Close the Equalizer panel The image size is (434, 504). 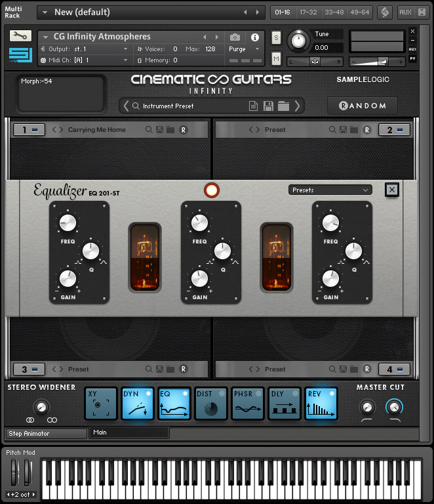click(x=392, y=190)
